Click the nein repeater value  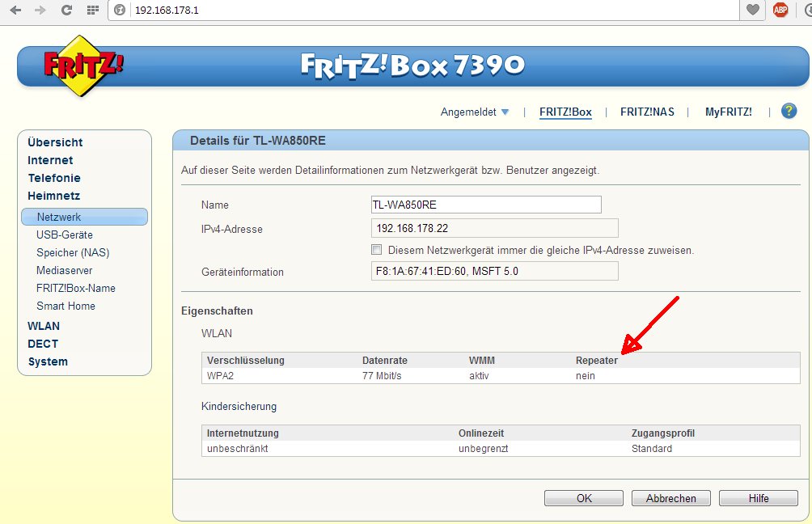pos(586,376)
